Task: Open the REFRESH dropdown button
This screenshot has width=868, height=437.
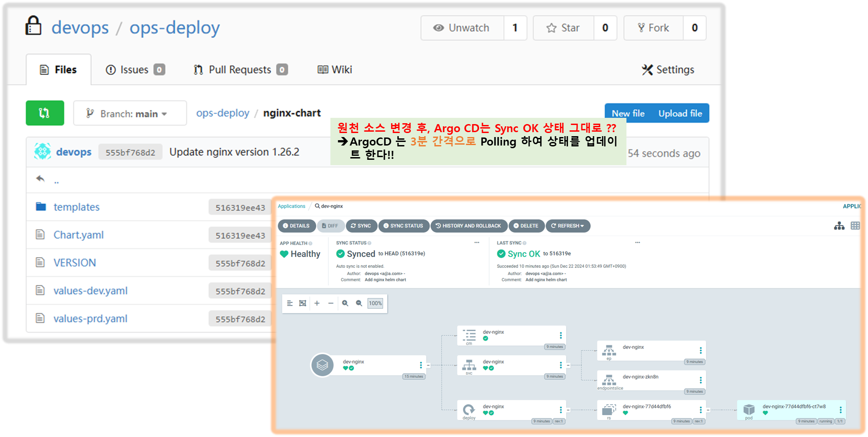Action: coord(568,226)
